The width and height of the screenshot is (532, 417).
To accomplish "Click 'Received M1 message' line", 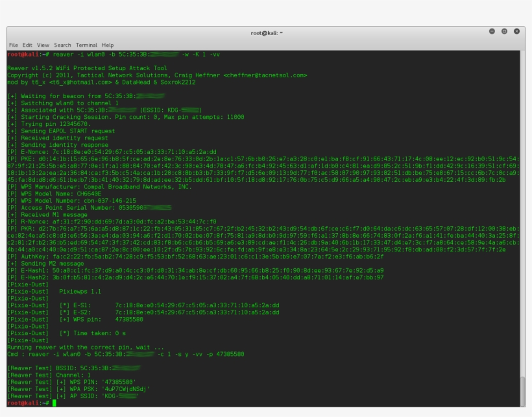I will pyautogui.click(x=47, y=214).
